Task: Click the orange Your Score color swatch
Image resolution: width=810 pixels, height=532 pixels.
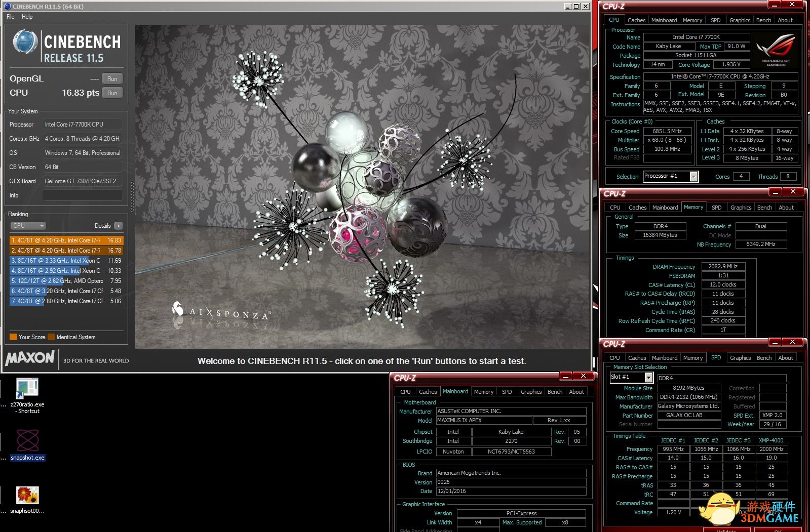Action: pos(13,337)
